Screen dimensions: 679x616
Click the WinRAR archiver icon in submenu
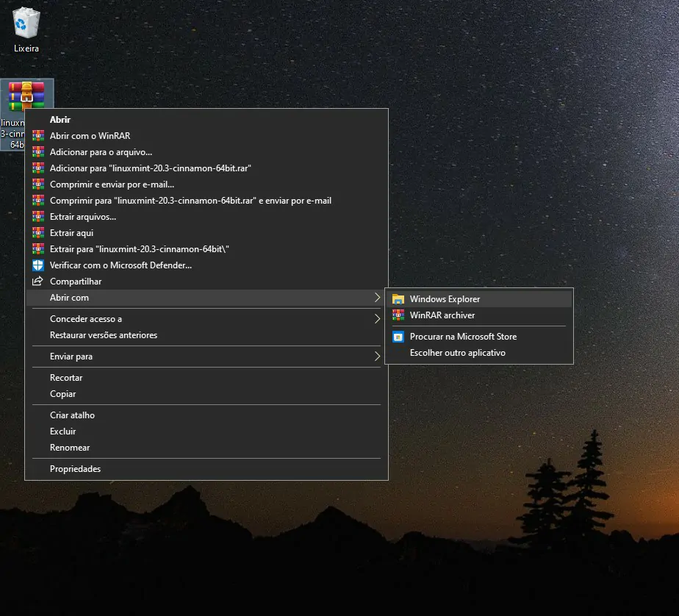point(398,315)
